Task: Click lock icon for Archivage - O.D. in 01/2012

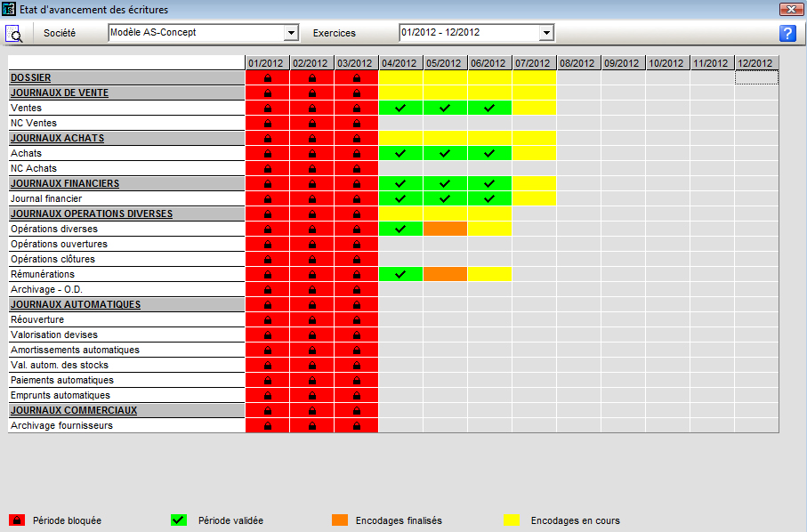Action: pyautogui.click(x=268, y=290)
